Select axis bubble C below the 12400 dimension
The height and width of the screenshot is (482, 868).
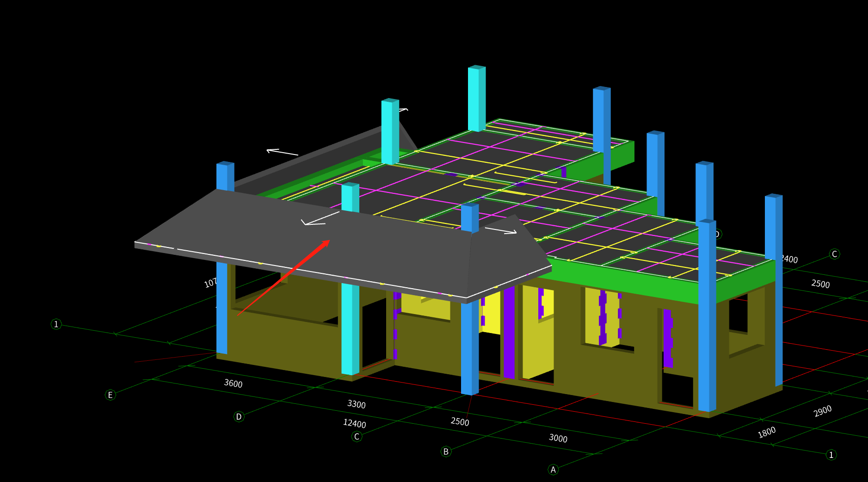point(357,436)
